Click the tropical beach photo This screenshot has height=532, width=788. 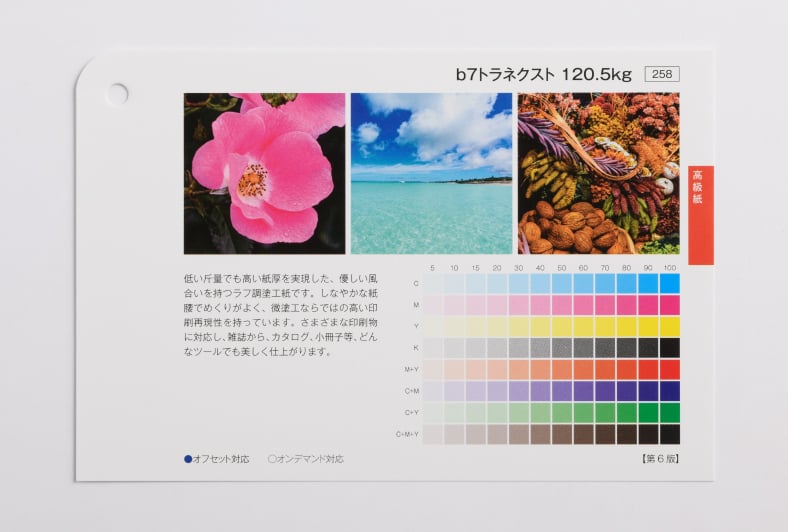[x=431, y=173]
